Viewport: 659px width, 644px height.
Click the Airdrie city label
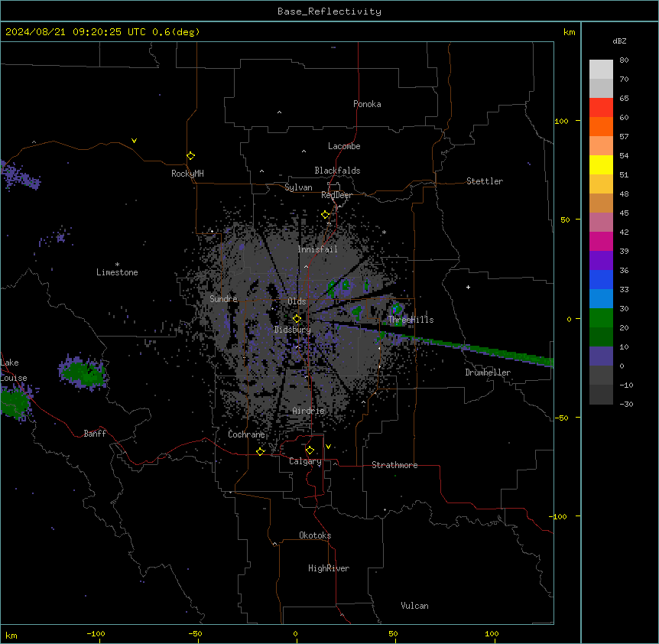[309, 411]
